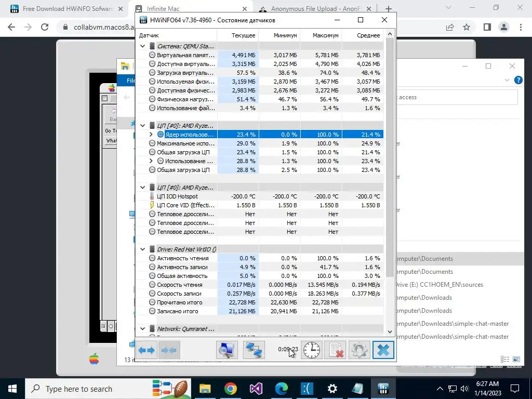Image resolution: width=532 pixels, height=399 pixels.
Task: Click the expand sensor columns arrows button
Action: (x=147, y=350)
